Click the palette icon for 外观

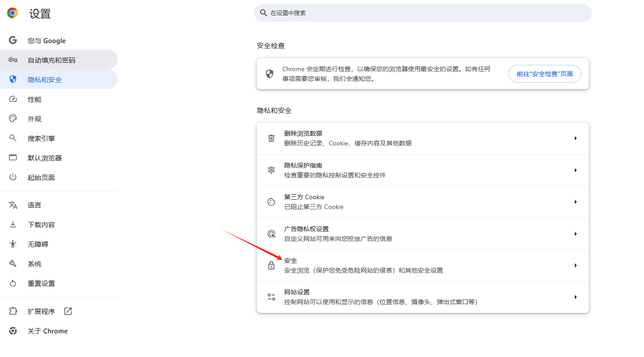point(13,119)
